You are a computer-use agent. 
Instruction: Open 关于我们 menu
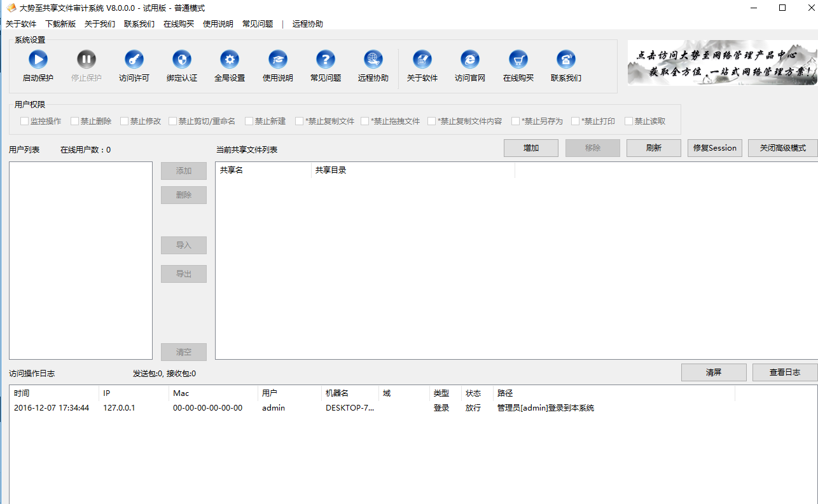(x=100, y=24)
